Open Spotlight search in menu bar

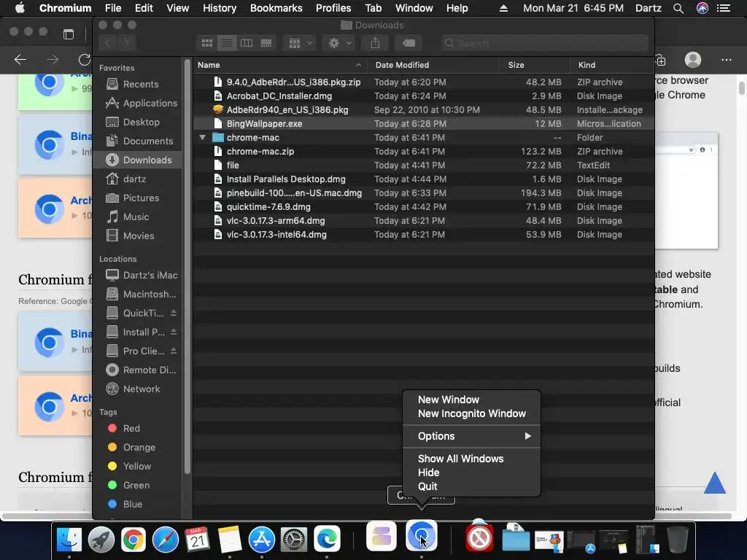point(678,8)
